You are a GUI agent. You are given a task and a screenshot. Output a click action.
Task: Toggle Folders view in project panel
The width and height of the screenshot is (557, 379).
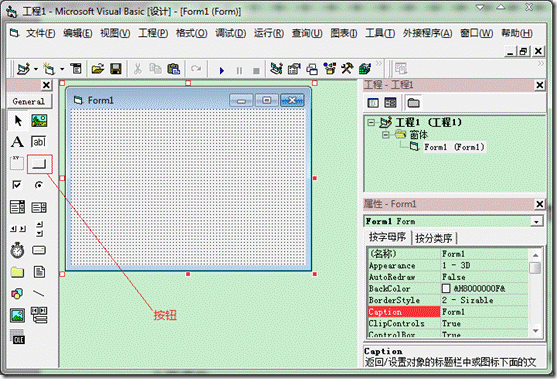tap(413, 103)
